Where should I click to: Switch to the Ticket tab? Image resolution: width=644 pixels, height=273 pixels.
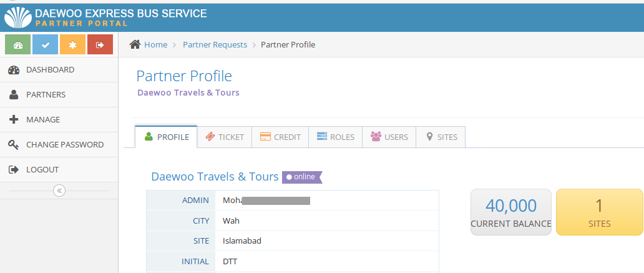tap(225, 137)
